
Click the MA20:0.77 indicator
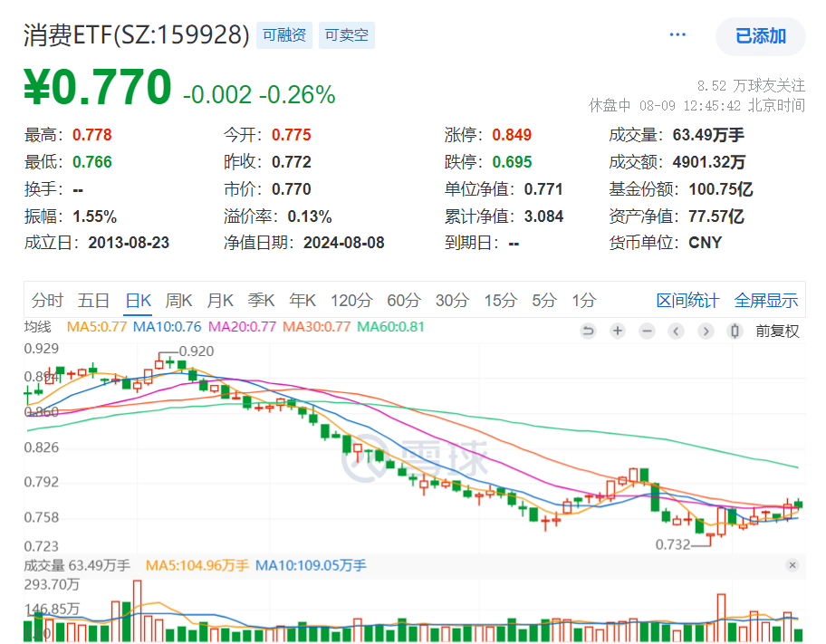[x=243, y=327]
